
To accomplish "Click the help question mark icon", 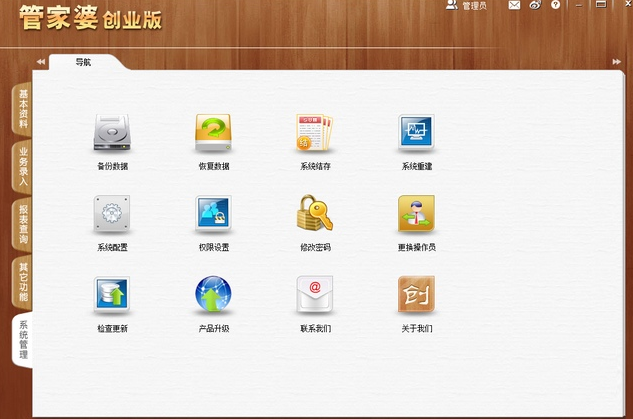I will point(556,5).
